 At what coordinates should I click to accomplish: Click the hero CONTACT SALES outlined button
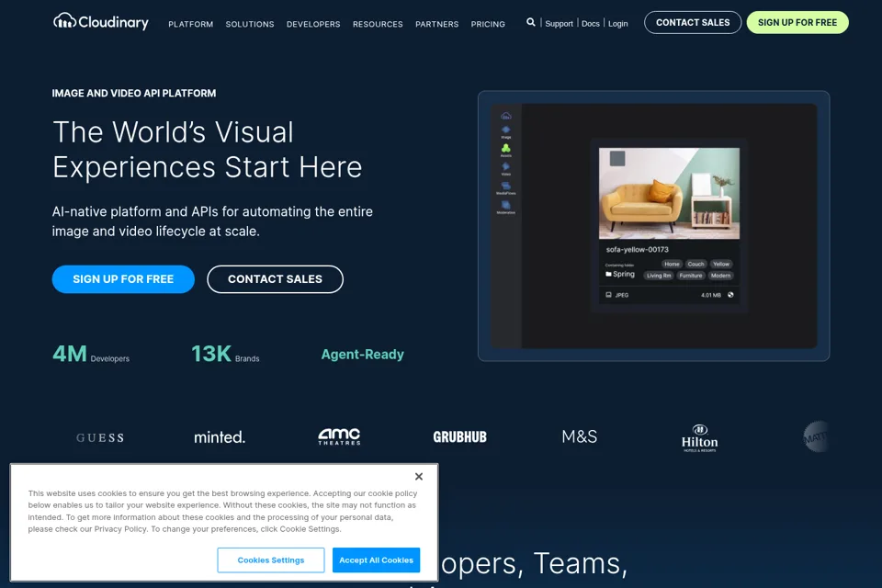(275, 279)
